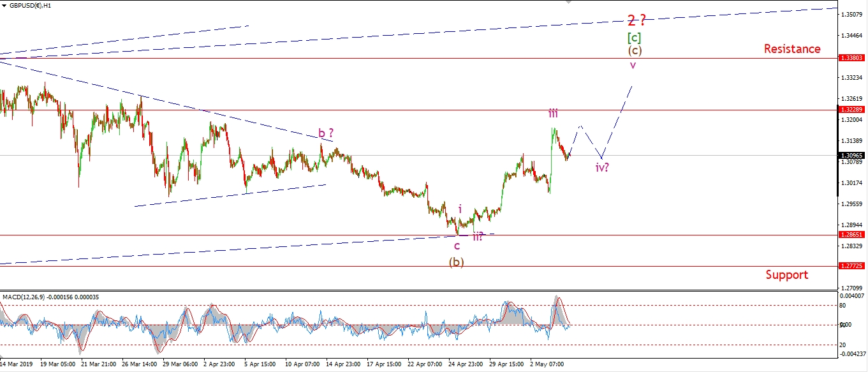Select the brown (b) wave label

[x=456, y=262]
